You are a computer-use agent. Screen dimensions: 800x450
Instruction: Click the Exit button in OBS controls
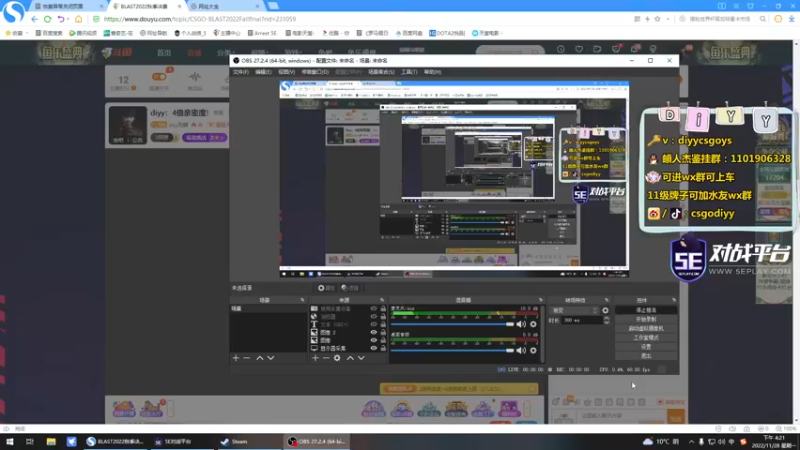(646, 356)
